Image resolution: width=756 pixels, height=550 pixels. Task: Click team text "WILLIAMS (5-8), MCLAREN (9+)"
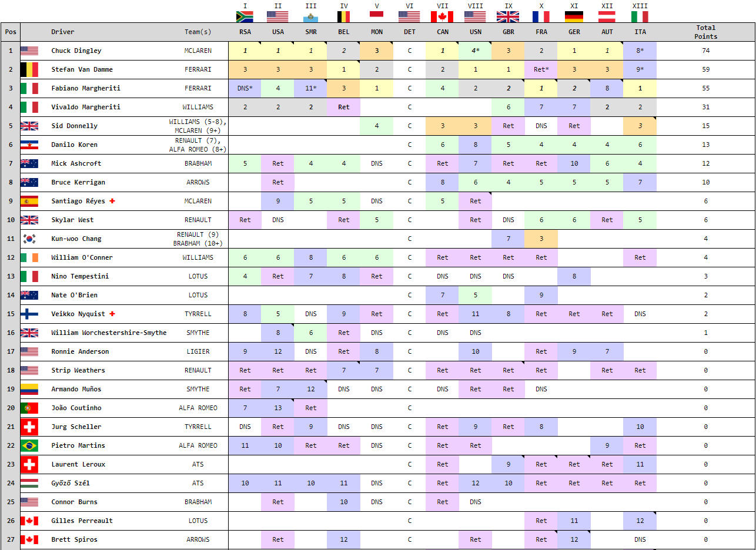pos(198,126)
